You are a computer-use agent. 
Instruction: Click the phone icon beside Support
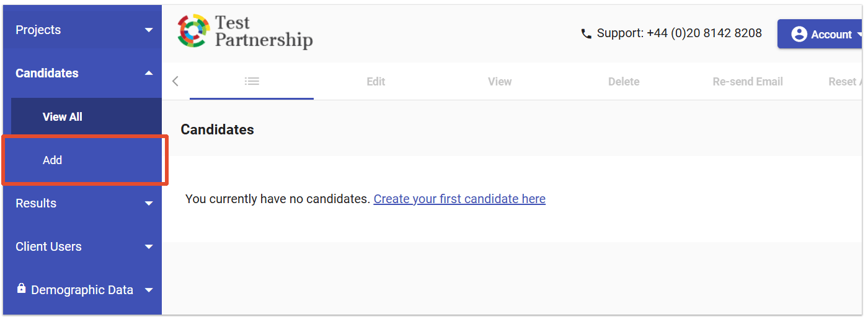coord(586,34)
